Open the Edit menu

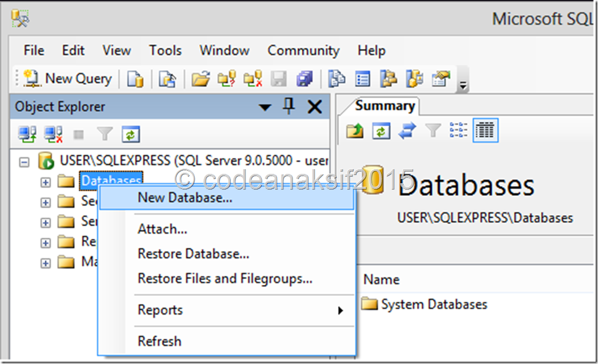click(73, 51)
